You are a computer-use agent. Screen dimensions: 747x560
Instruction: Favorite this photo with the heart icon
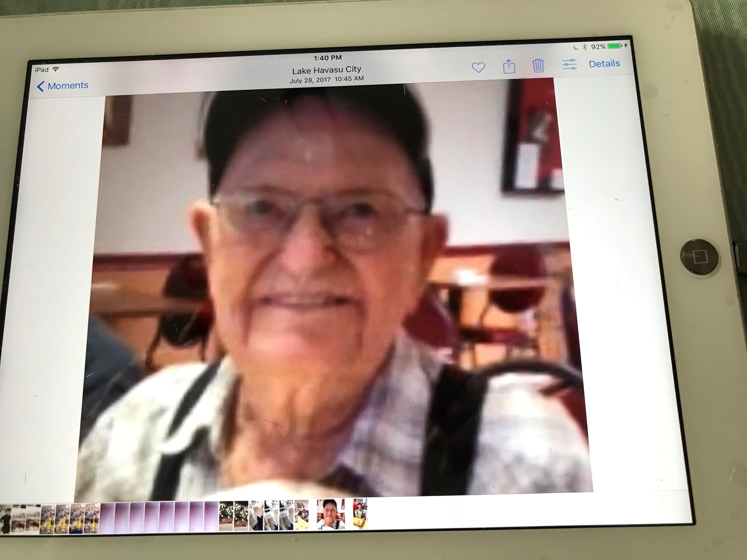click(478, 67)
